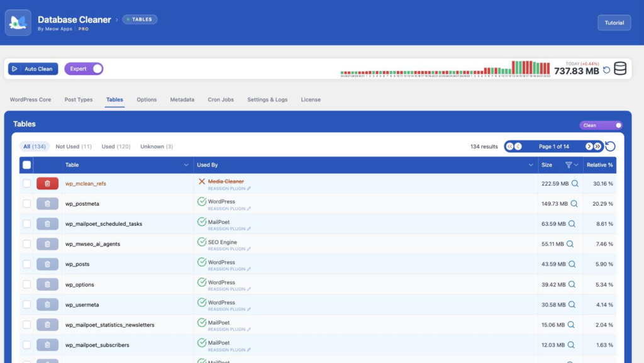Image resolution: width=644 pixels, height=363 pixels.
Task: Inspect wp_usermeta with magnifier icon
Action: (572, 304)
